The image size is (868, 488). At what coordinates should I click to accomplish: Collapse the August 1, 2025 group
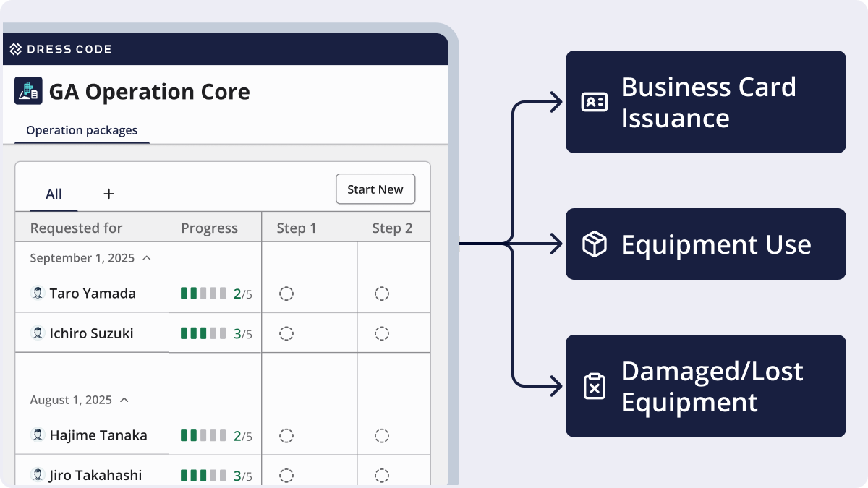124,400
